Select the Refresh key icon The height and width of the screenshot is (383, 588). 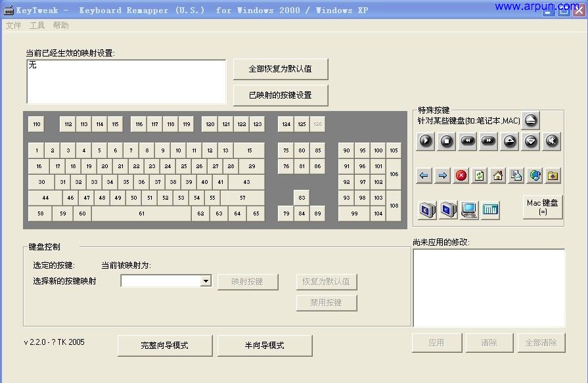point(479,176)
